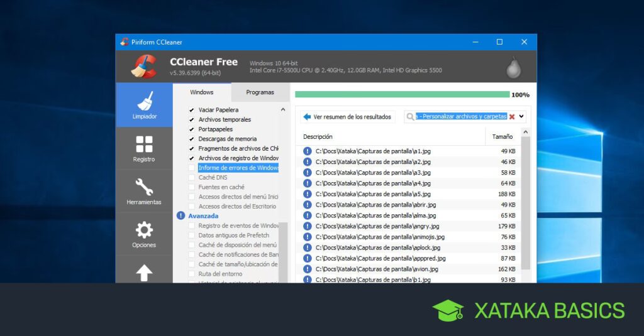Open the search filter dropdown arrow
This screenshot has width=644, height=336.
tap(521, 117)
